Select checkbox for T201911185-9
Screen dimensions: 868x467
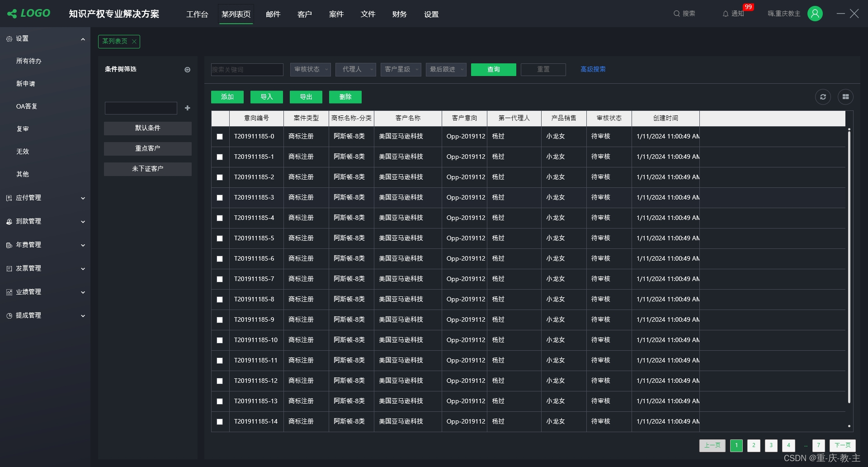(x=220, y=320)
